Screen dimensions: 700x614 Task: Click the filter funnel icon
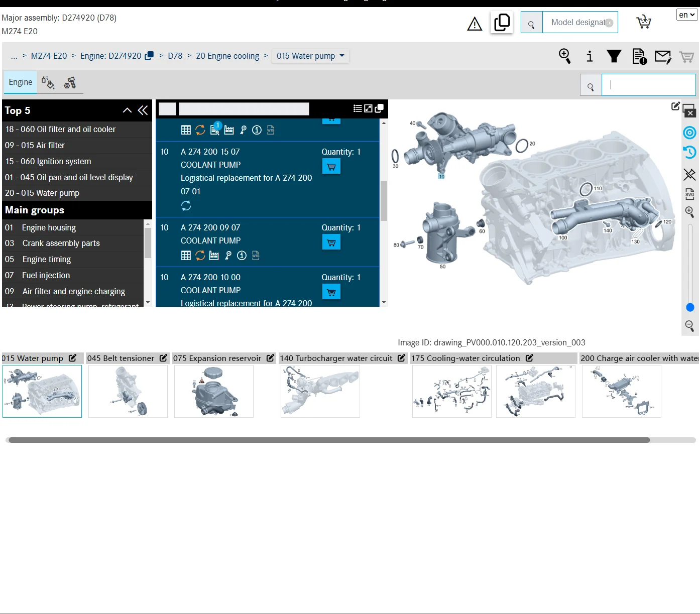(x=614, y=56)
